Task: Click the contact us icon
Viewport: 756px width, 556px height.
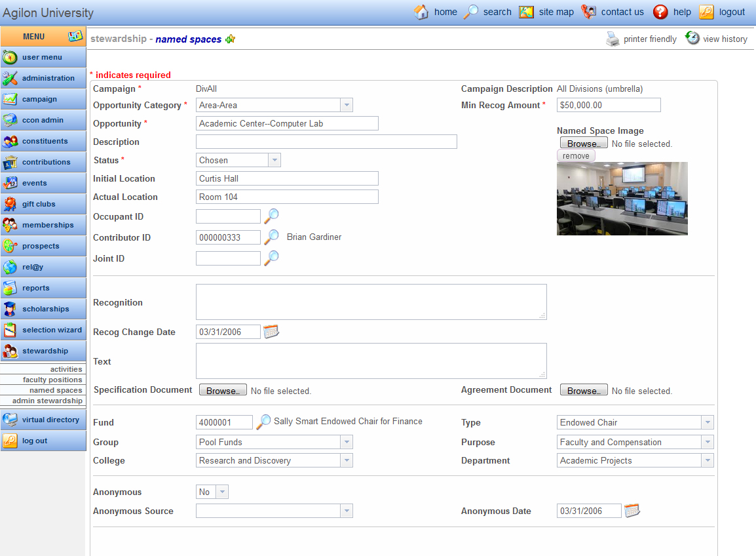Action: (x=588, y=11)
